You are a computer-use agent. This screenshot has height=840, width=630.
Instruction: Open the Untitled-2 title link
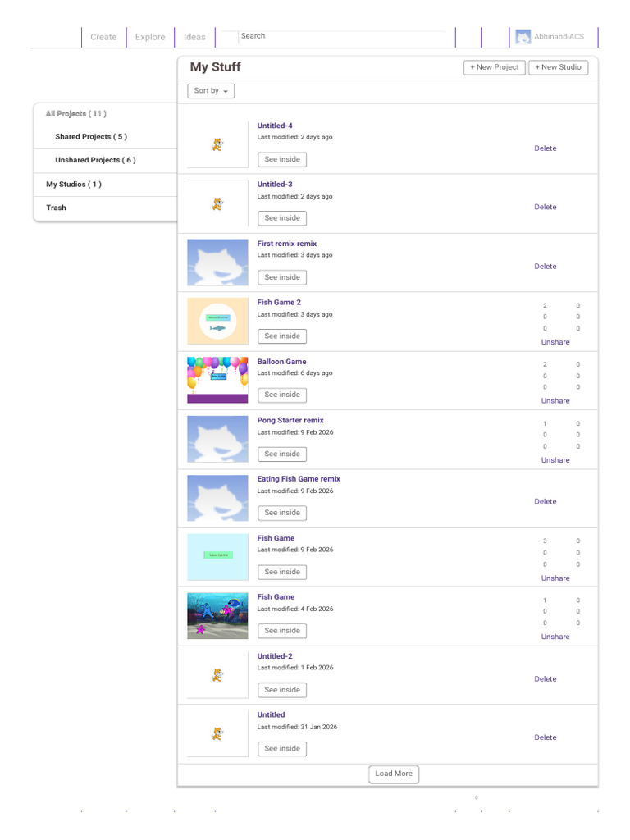click(x=275, y=656)
